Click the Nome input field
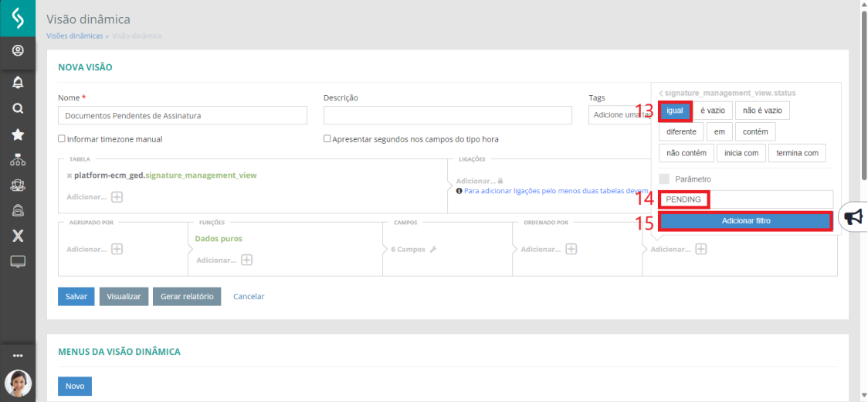The image size is (868, 402). (x=183, y=115)
